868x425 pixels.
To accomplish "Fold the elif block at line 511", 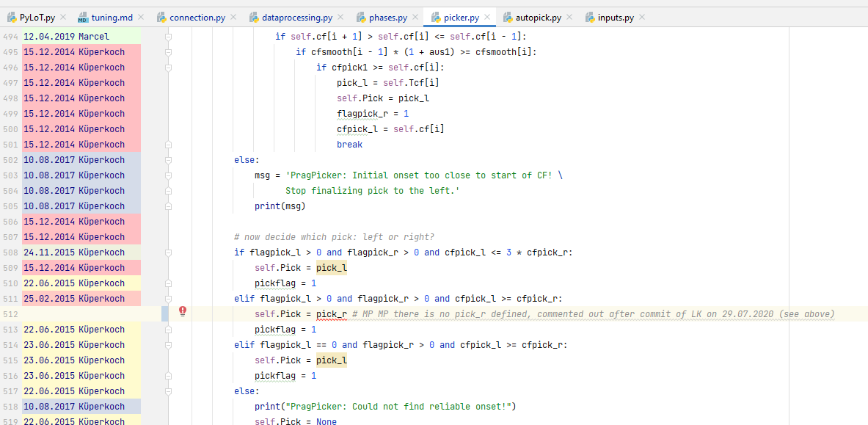I will coord(168,299).
